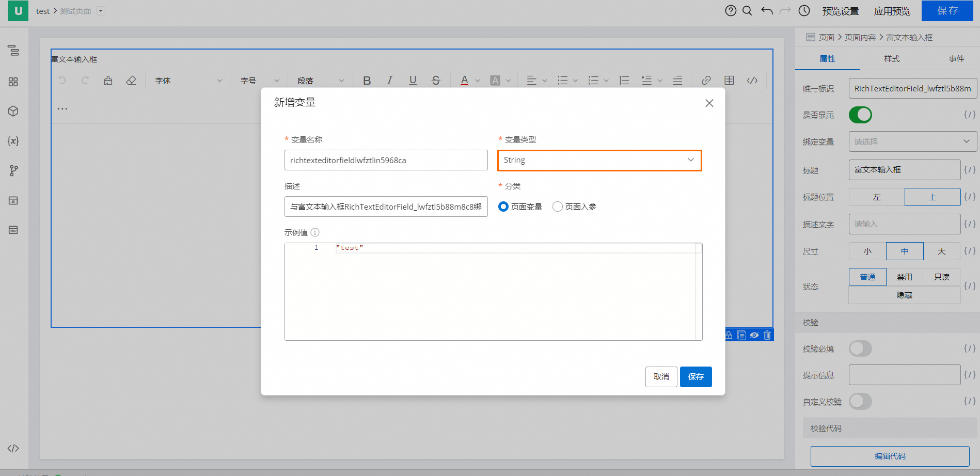This screenshot has height=476, width=980.
Task: Open the branch flow icon in sidebar
Action: [13, 170]
